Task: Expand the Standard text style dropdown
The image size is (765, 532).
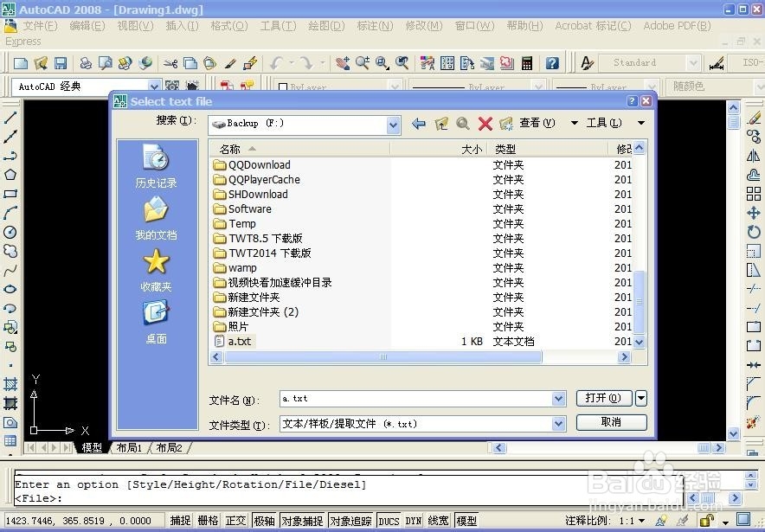Action: (x=693, y=63)
